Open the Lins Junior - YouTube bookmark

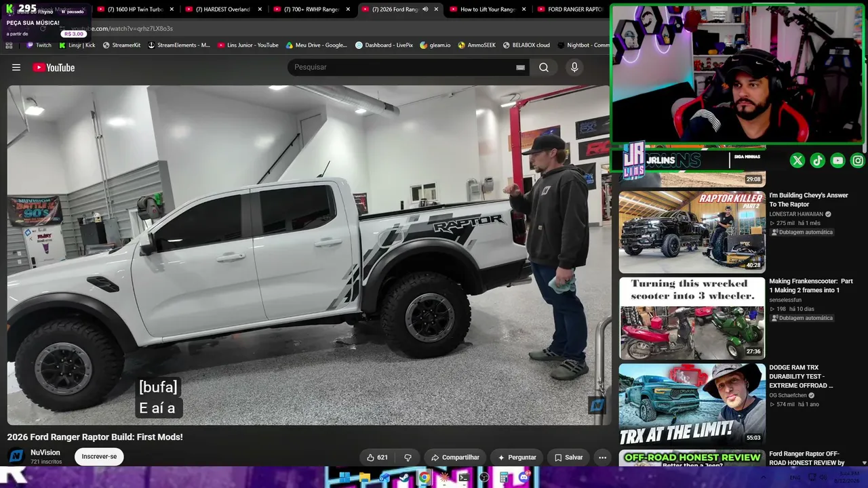click(x=248, y=45)
